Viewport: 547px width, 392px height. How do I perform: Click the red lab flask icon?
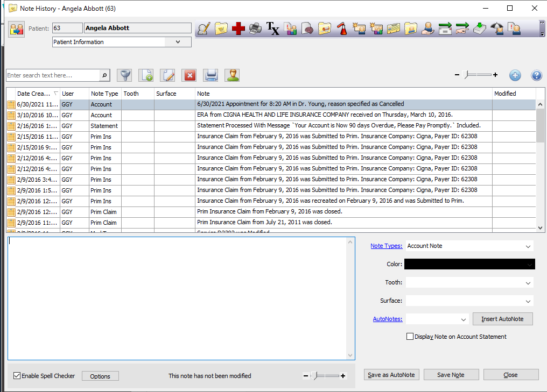coord(342,28)
